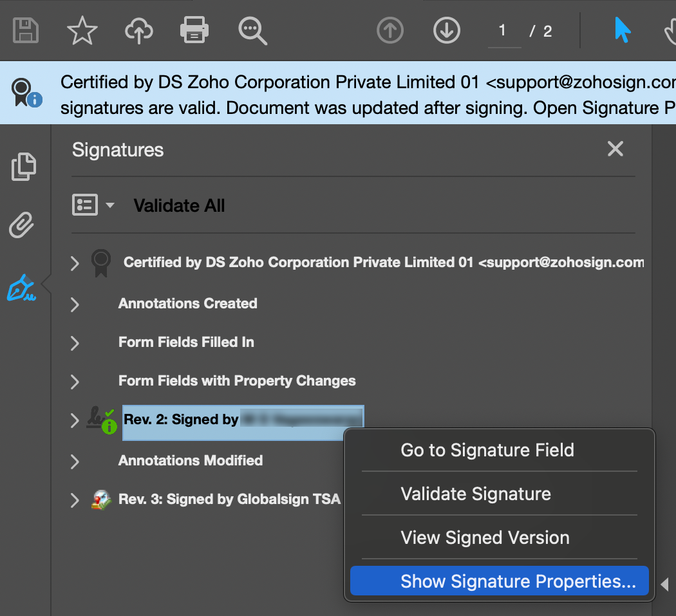Upload the file using the cloud icon
The height and width of the screenshot is (616, 676).
pyautogui.click(x=139, y=31)
